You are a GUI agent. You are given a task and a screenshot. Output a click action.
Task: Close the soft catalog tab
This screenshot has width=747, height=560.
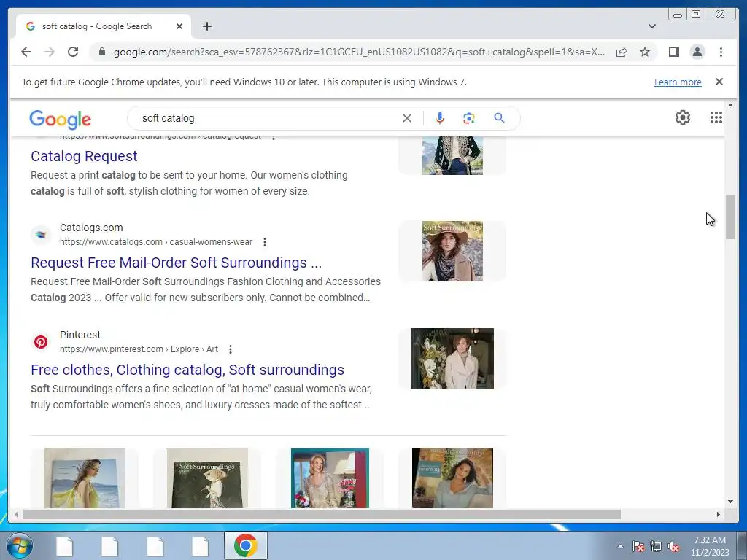click(x=179, y=26)
